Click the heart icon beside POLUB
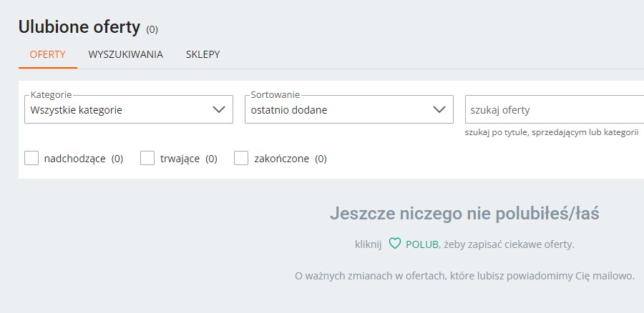Image resolution: width=644 pixels, height=313 pixels. click(395, 244)
